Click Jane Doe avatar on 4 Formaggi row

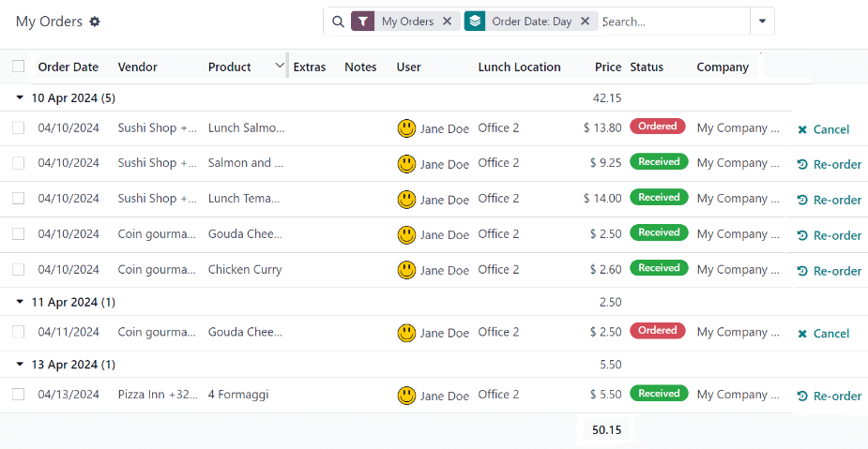[406, 396]
